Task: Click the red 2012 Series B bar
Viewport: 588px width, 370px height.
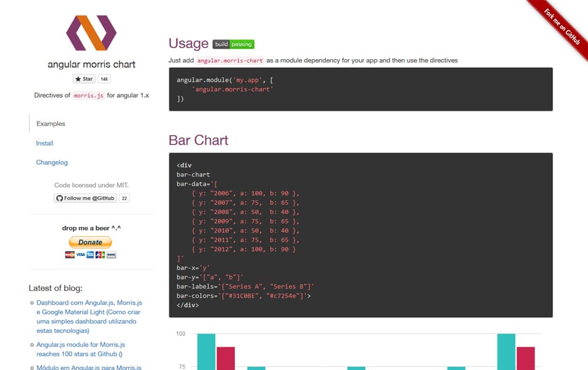Action: click(x=526, y=358)
